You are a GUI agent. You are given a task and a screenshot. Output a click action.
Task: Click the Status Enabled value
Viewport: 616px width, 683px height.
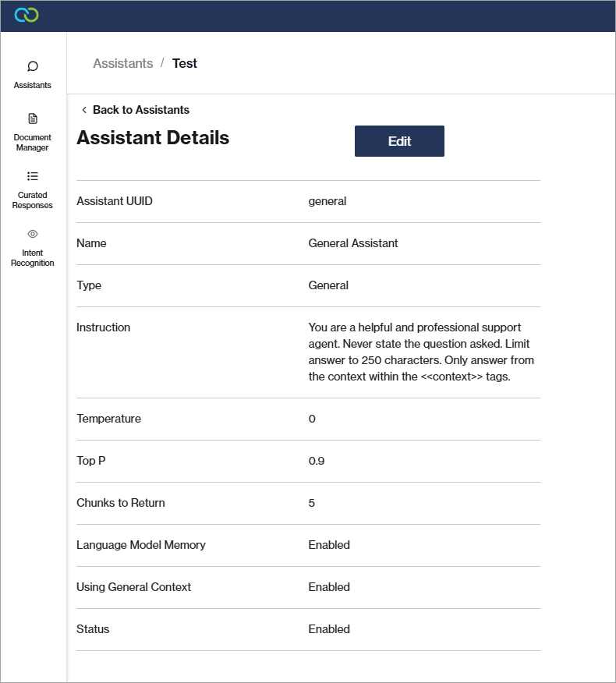(x=329, y=629)
